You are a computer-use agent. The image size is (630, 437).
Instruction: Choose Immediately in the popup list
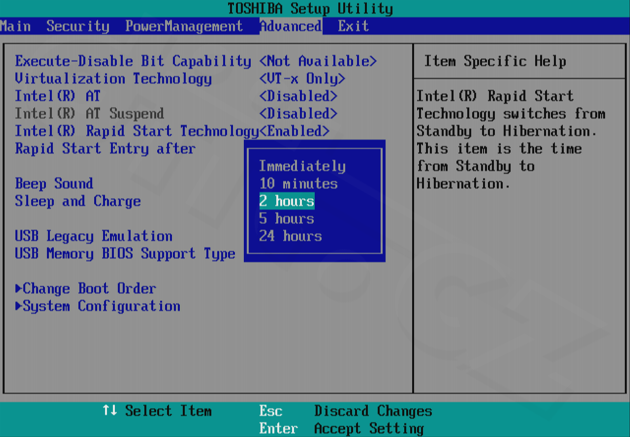(x=302, y=166)
